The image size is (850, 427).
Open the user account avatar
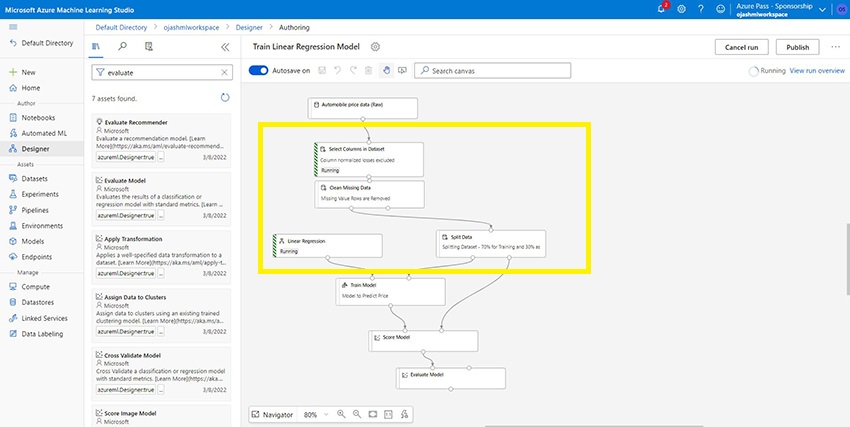click(841, 9)
